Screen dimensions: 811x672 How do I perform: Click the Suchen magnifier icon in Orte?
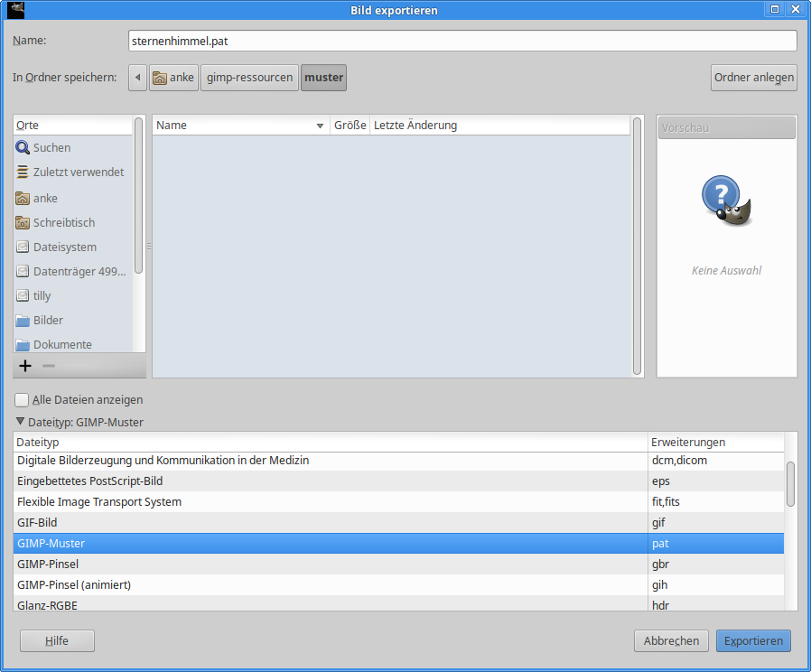click(x=23, y=147)
